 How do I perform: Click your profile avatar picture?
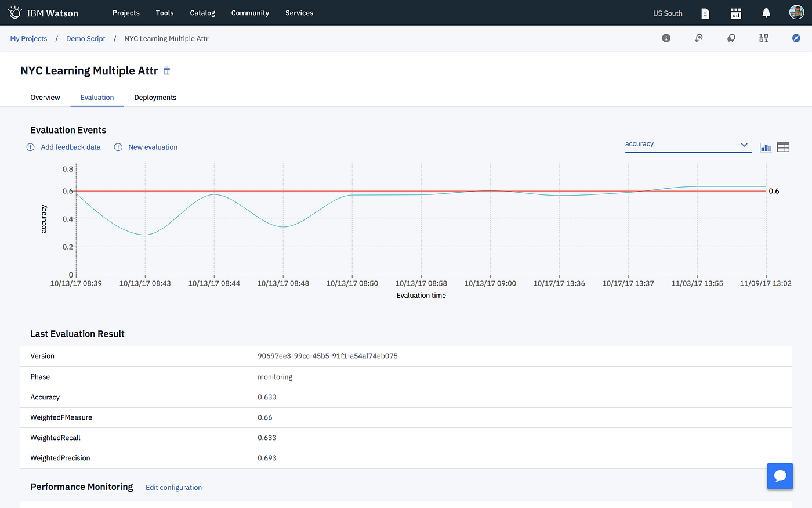click(796, 12)
